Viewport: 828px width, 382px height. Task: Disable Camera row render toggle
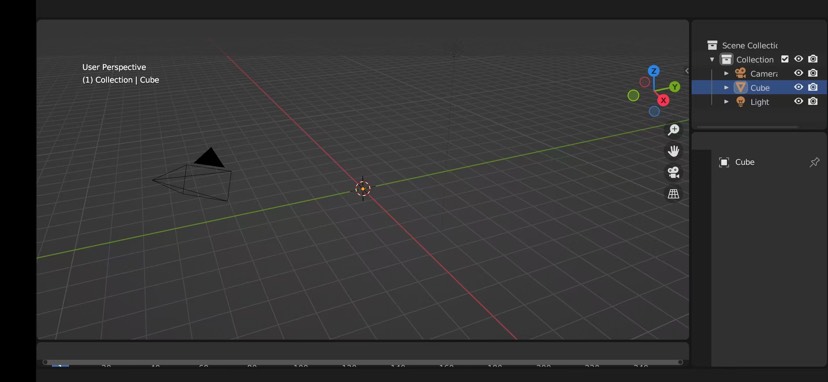(813, 73)
